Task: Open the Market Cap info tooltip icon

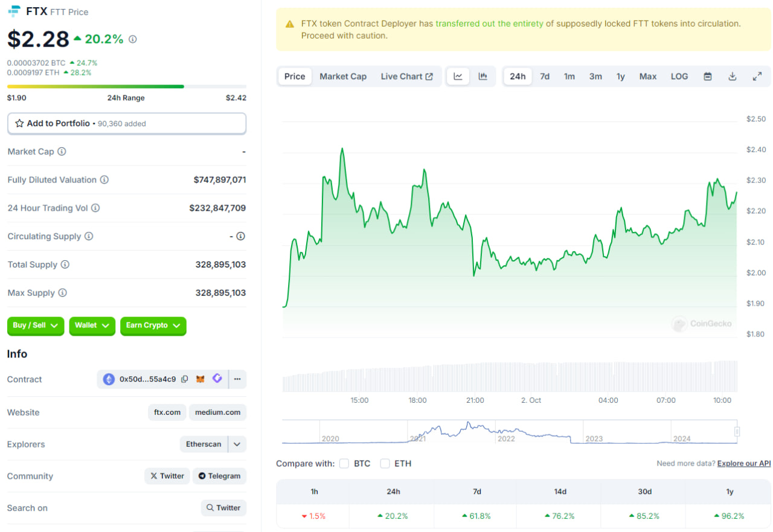Action: pyautogui.click(x=62, y=152)
